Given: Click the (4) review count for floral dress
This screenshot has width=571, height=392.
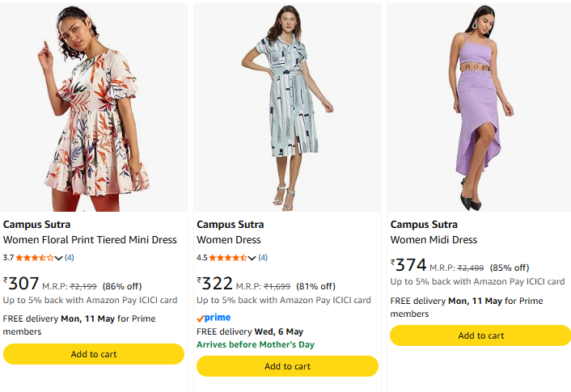Looking at the screenshot, I should coord(70,258).
